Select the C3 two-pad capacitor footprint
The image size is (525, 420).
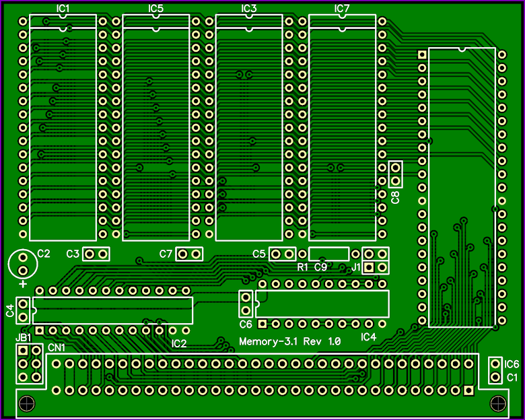click(96, 254)
